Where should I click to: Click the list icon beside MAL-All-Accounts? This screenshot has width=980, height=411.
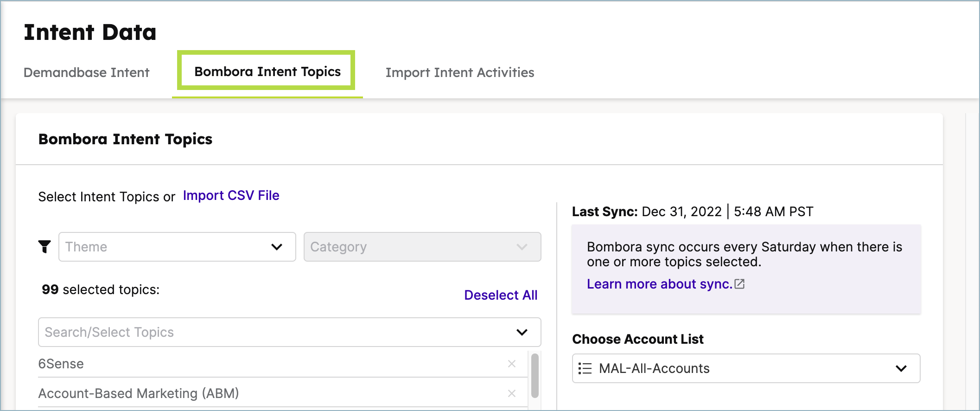(585, 368)
